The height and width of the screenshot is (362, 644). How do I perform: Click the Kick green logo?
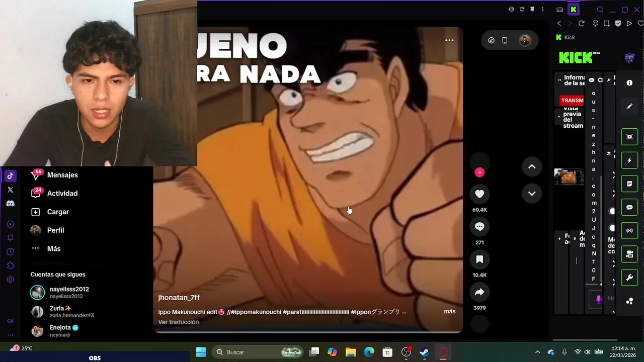pos(576,58)
